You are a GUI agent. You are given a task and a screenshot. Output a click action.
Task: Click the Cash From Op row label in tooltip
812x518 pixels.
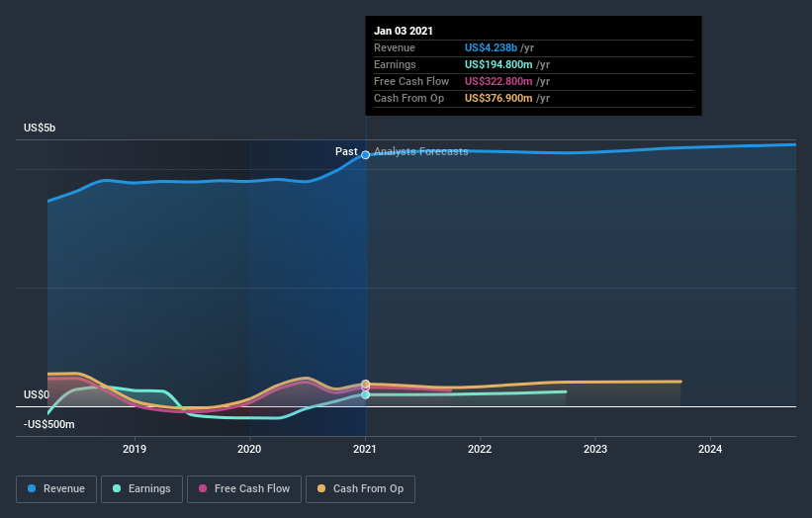point(409,98)
